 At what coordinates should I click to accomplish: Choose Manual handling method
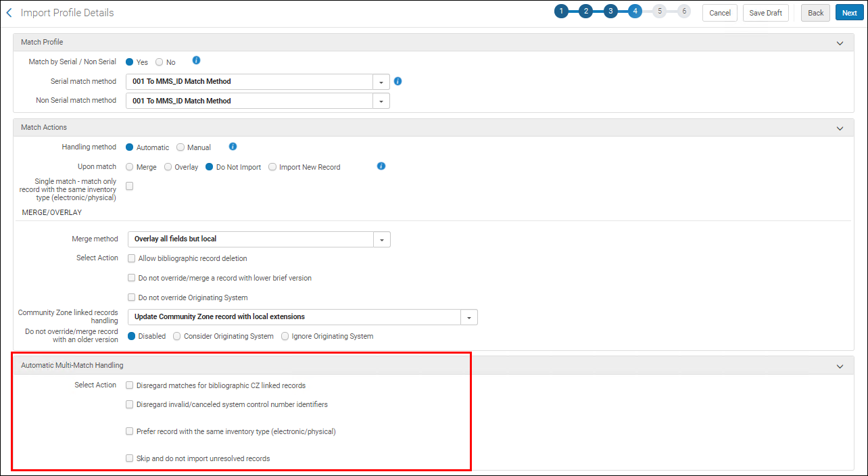click(x=180, y=147)
